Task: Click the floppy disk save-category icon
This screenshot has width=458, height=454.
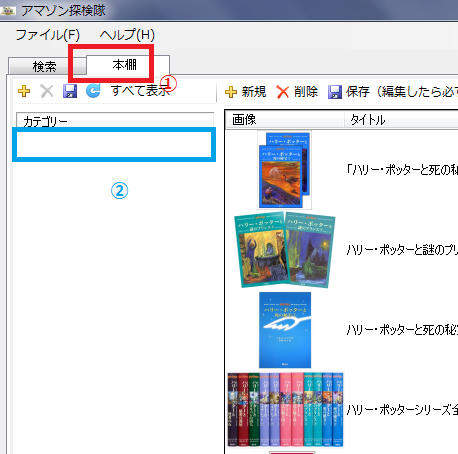Action: tap(70, 91)
